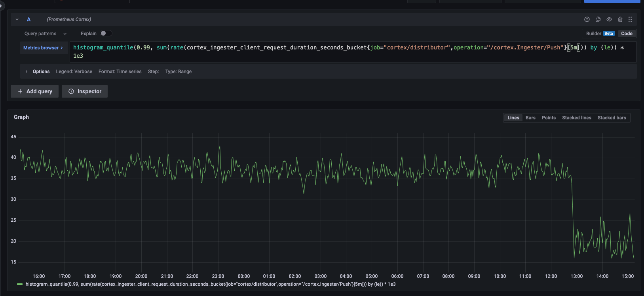Click the info icon in Inspector button
Image resolution: width=644 pixels, height=296 pixels.
(71, 91)
